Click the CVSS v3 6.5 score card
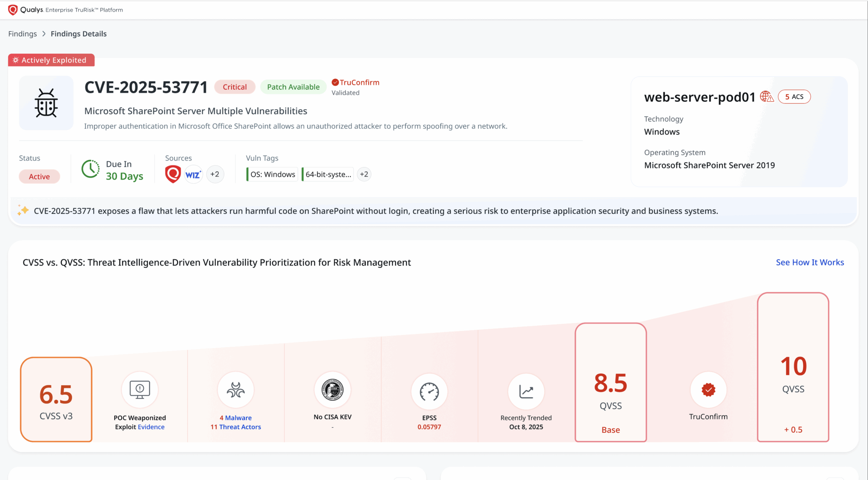868x480 pixels. pos(56,399)
